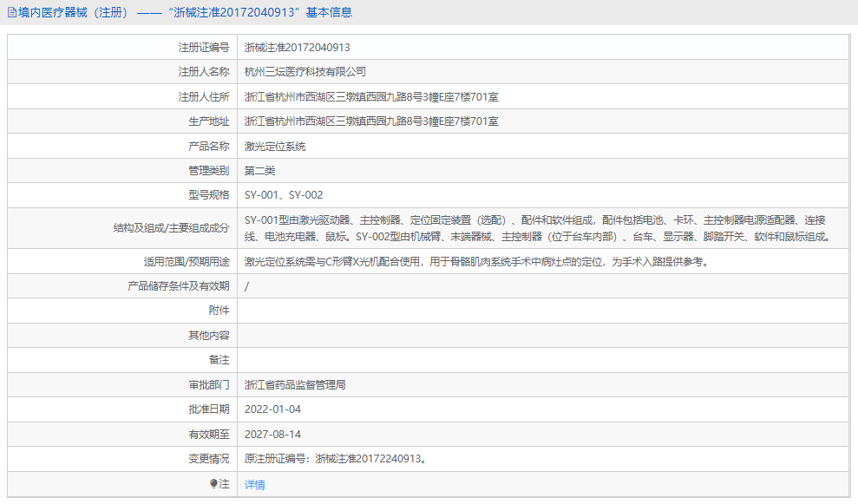Click the 产品储存条件及有效期 label

coord(179,286)
